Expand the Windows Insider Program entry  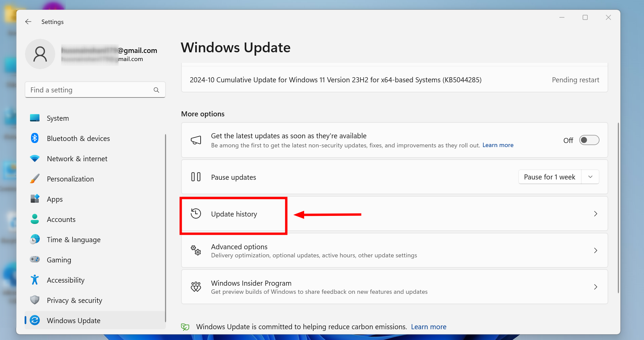[595, 287]
